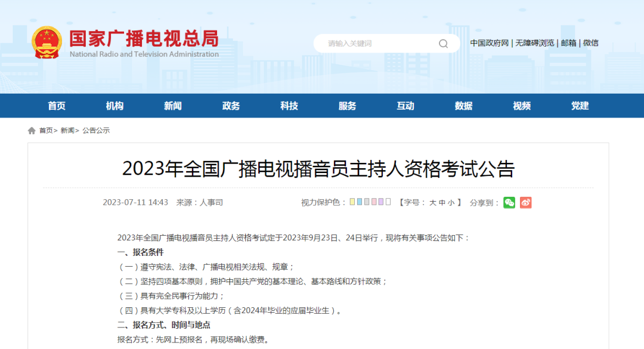The height and width of the screenshot is (349, 644).
Task: Click the search magnifier icon
Action: point(443,44)
